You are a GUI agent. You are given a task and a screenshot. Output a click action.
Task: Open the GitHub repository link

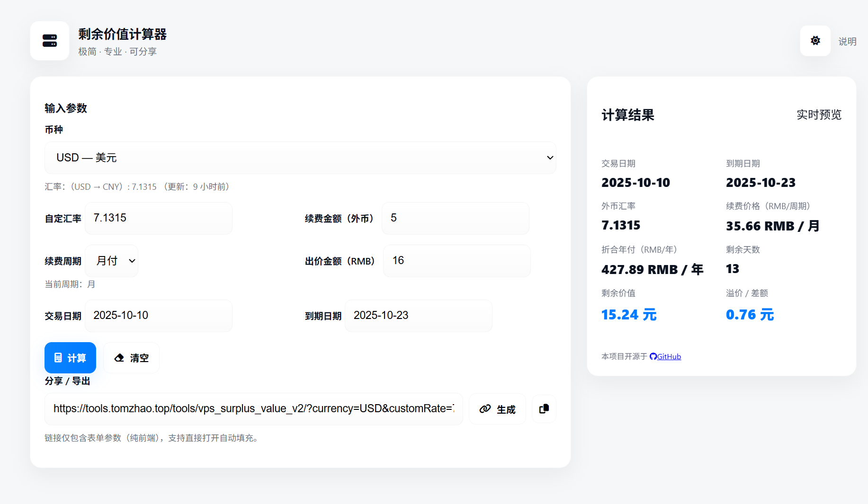(669, 356)
